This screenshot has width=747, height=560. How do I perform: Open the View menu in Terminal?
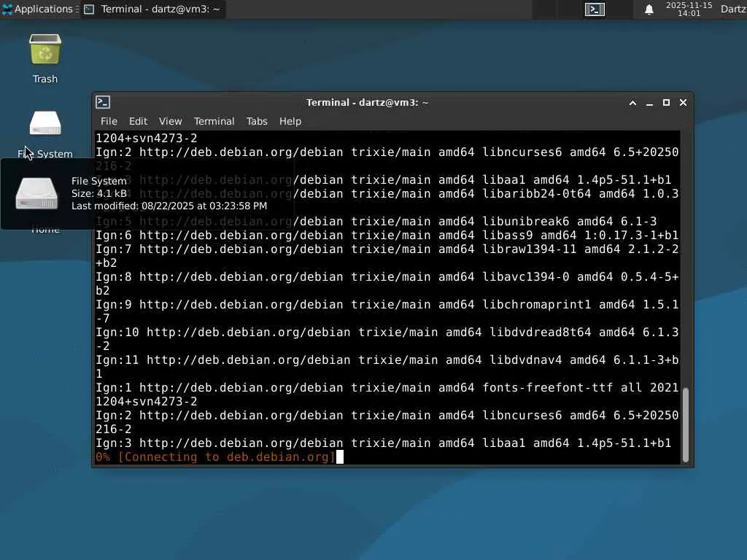170,122
